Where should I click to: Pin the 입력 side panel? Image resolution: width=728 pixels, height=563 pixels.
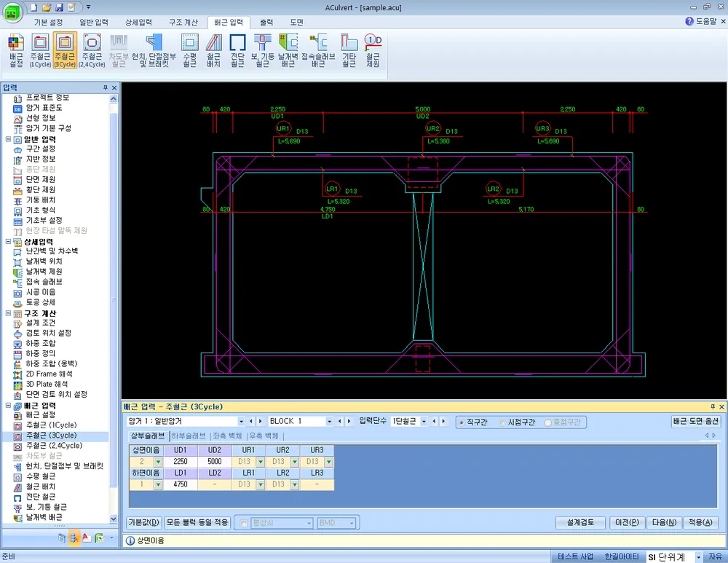click(106, 87)
